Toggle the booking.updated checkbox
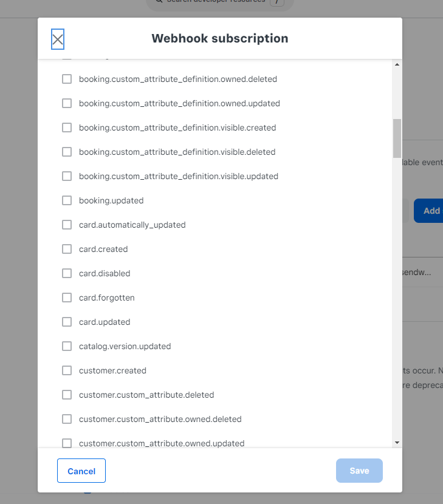The height and width of the screenshot is (504, 443). pyautogui.click(x=67, y=200)
